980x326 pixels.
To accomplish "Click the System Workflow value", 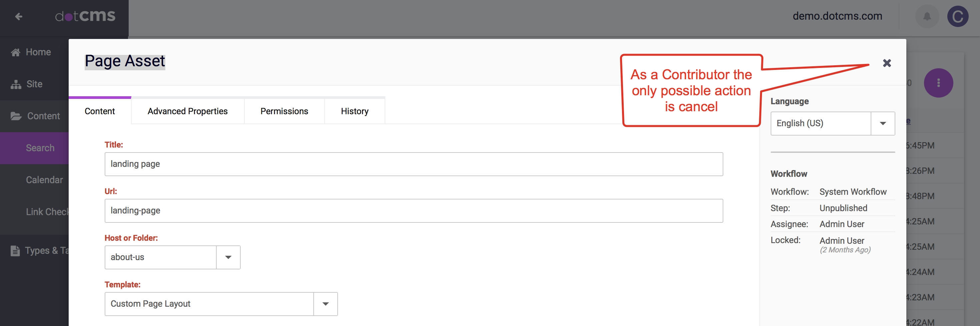I will pyautogui.click(x=853, y=192).
